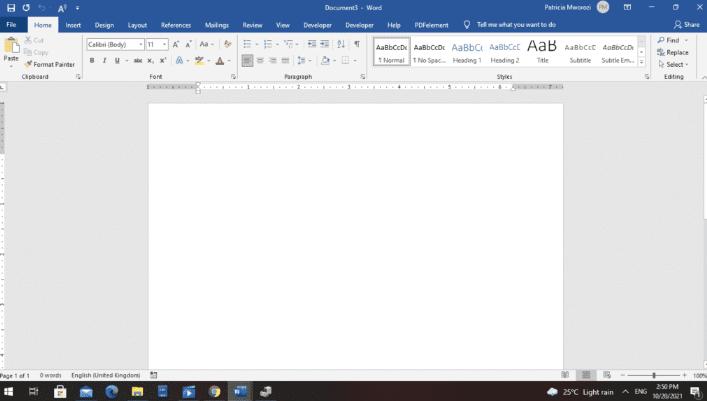Viewport: 707px width, 401px height.
Task: Justify paragraph text
Action: pos(285,60)
